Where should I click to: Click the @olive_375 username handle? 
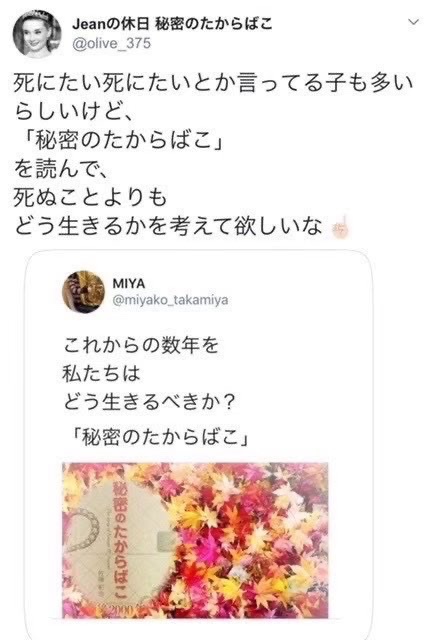tap(111, 43)
